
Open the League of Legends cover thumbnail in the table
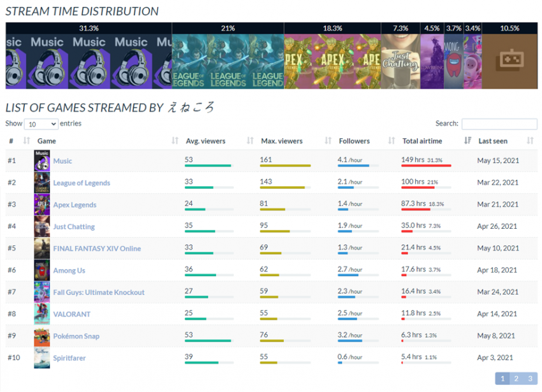pyautogui.click(x=42, y=182)
